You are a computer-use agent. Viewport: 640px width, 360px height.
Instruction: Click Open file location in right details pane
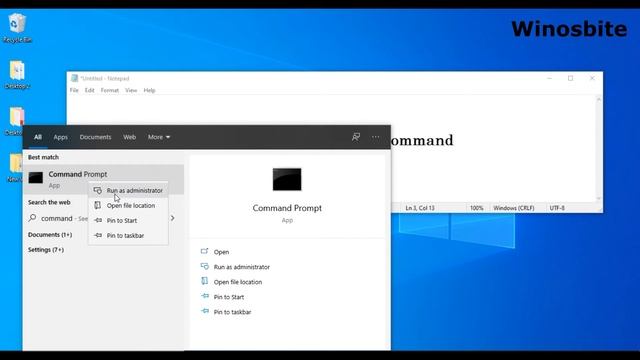238,282
